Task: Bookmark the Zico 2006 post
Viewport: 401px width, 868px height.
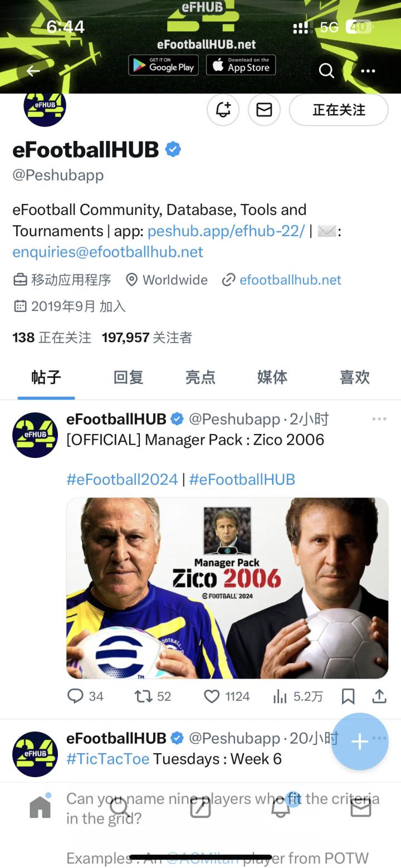Action: (x=348, y=696)
